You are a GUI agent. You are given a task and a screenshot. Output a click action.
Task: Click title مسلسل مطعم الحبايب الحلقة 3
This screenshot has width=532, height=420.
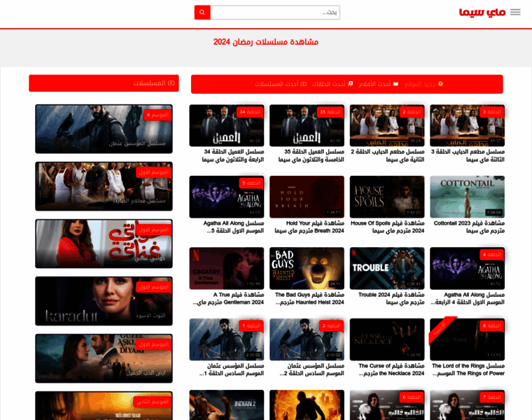(468, 155)
